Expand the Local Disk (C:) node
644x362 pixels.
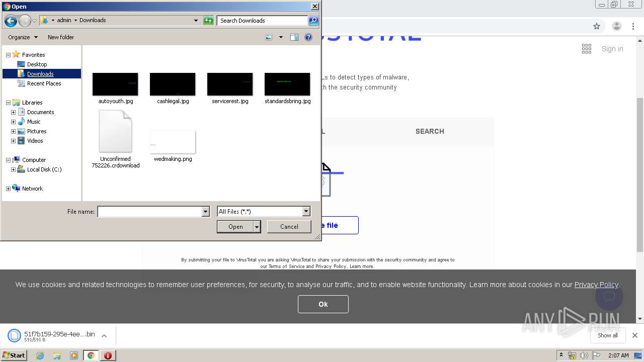pos(13,169)
